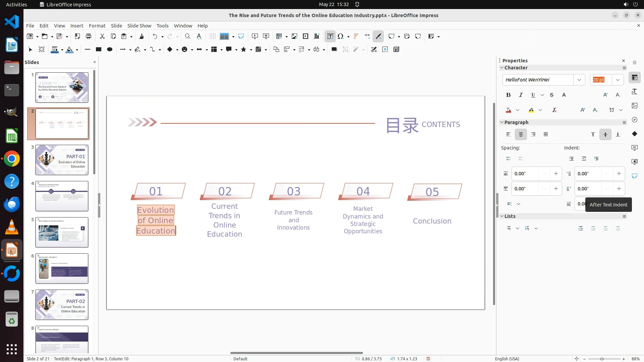Screen dimensions: 644x362
Task: Click the Insert Text Box tool
Action: pos(330,36)
